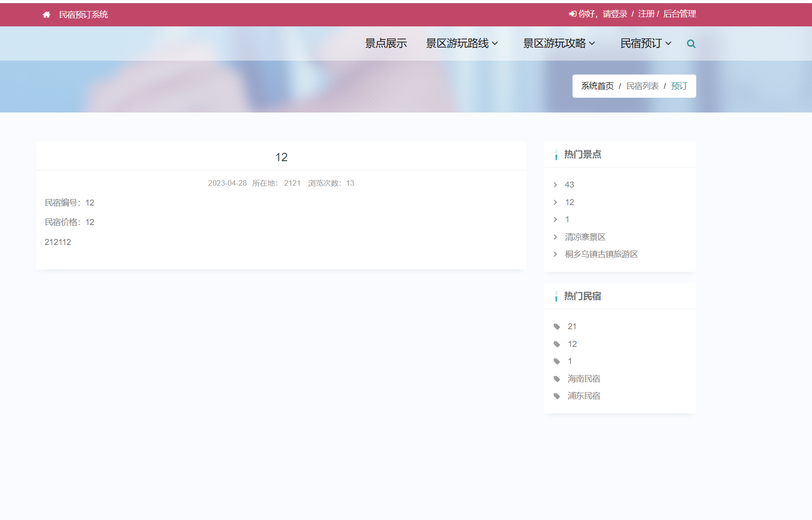Click the home icon in the navbar
Screen dimensions: 812x520
[x=46, y=14]
